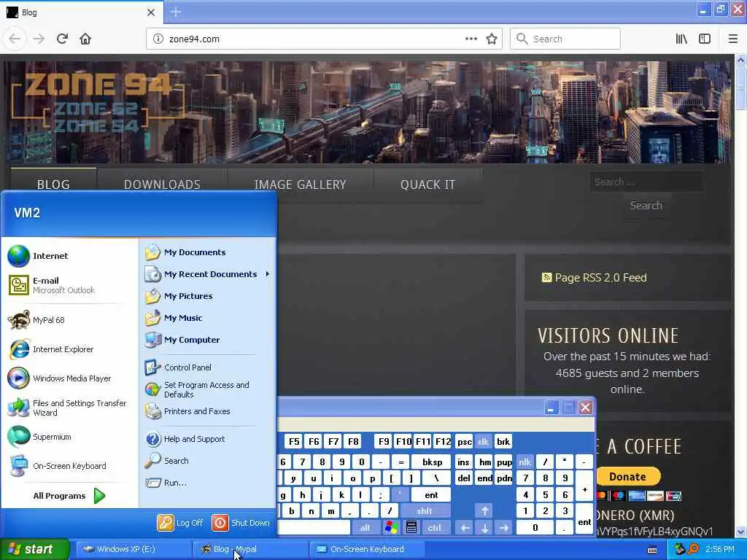Toggle the alt key on keyboard
The height and width of the screenshot is (560, 747).
365,528
